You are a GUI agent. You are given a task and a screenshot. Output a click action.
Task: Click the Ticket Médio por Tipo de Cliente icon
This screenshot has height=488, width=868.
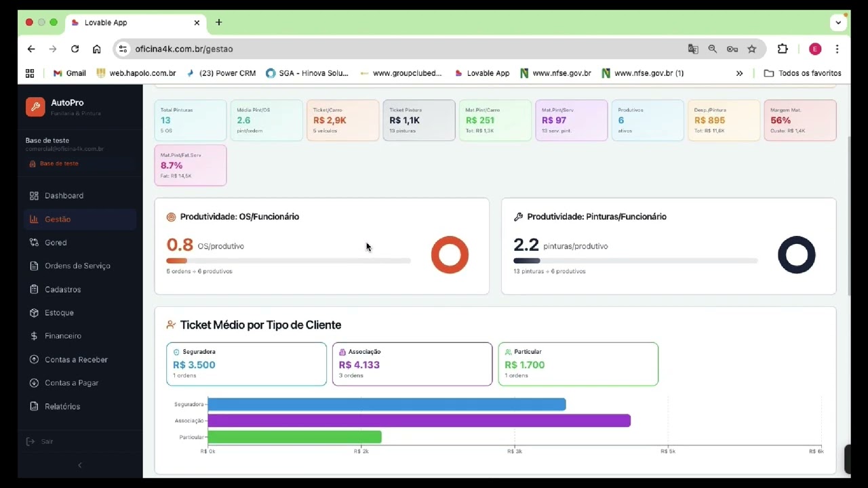pyautogui.click(x=171, y=325)
